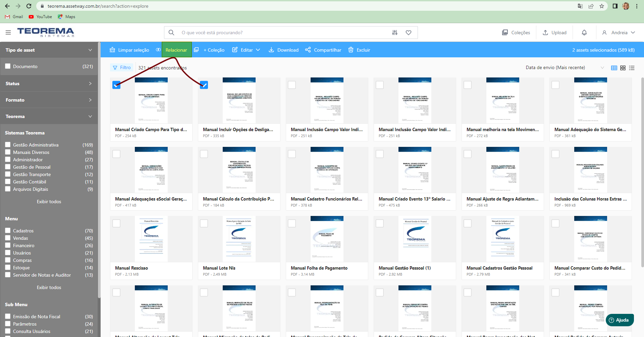Image resolution: width=644 pixels, height=337 pixels.
Task: Click the page share icon in address bar
Action: pos(591,6)
